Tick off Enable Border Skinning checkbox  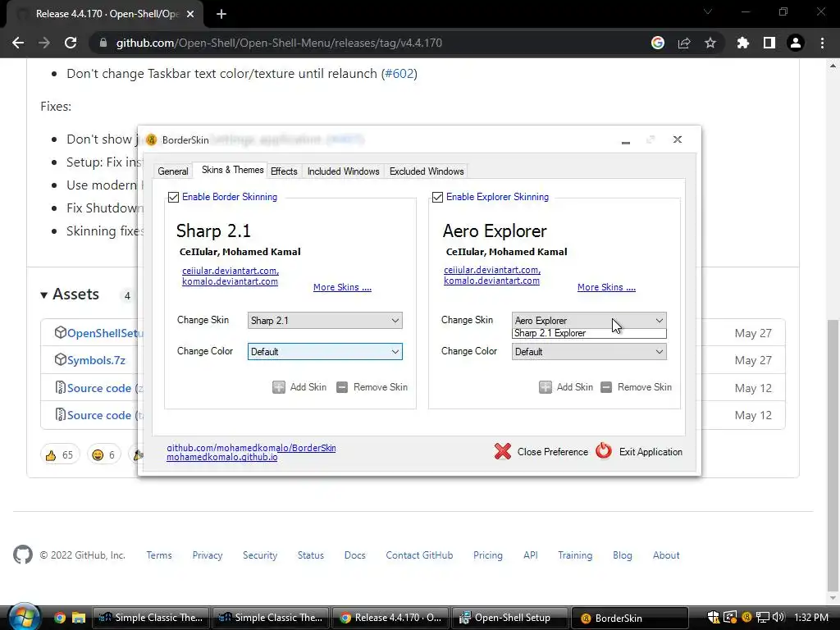(173, 197)
